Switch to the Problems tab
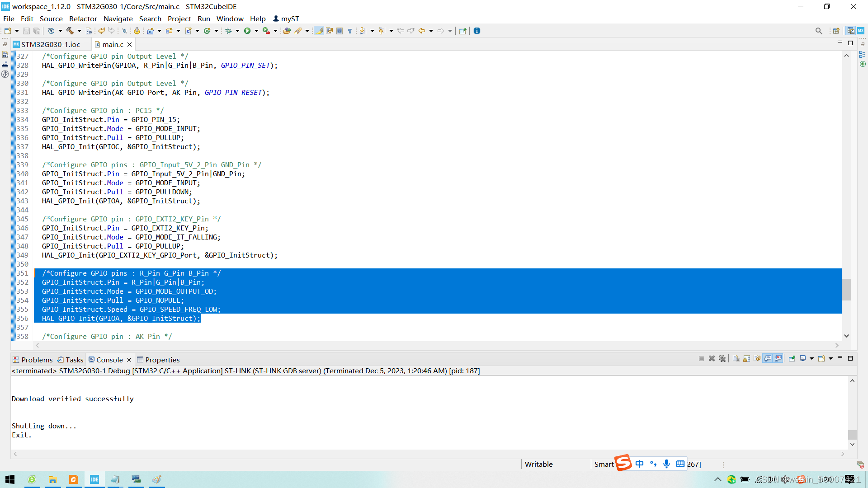This screenshot has width=868, height=488. (33, 360)
